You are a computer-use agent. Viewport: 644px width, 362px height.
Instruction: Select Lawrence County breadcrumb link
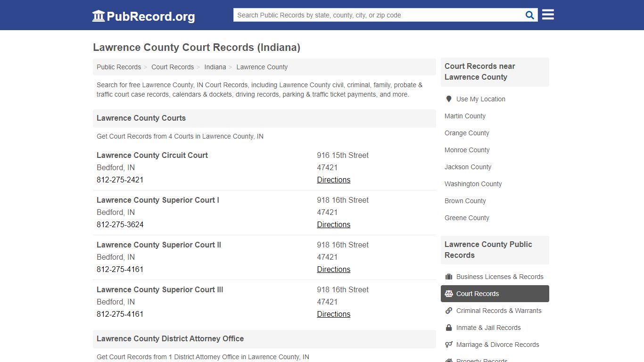pos(262,67)
